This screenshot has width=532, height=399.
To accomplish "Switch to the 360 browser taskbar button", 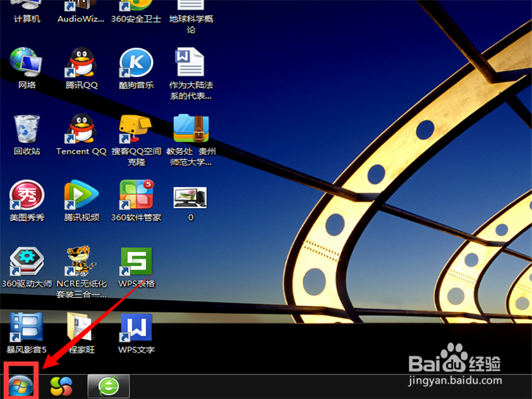I will [x=108, y=386].
